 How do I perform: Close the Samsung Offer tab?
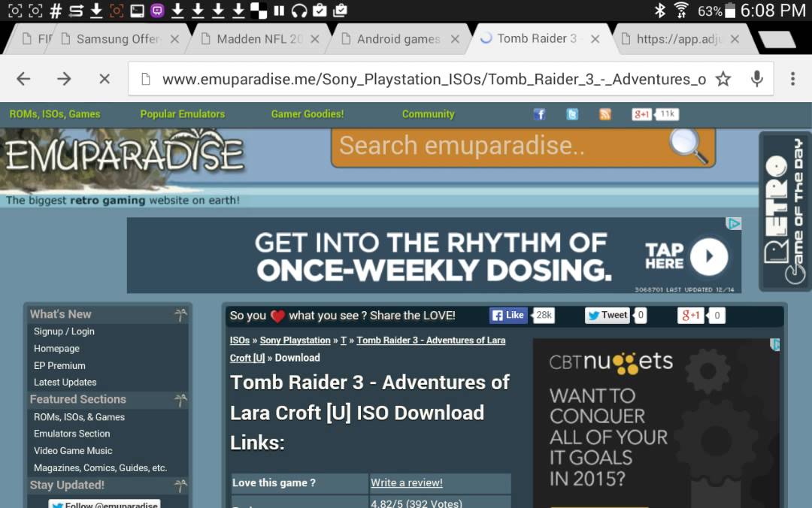click(175, 39)
